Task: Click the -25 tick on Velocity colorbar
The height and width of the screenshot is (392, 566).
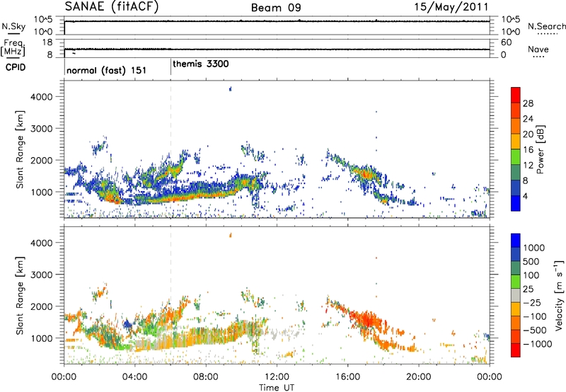Action: (531, 302)
